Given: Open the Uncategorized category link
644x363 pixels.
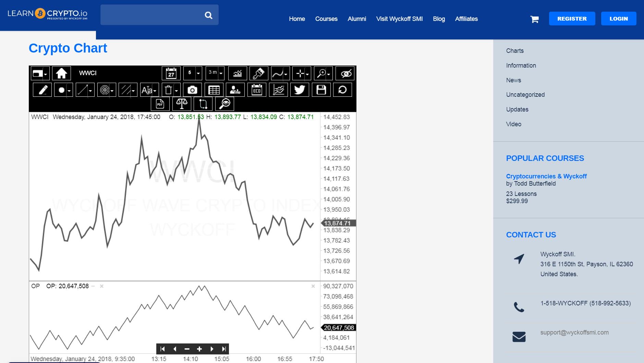Looking at the screenshot, I should (x=525, y=95).
